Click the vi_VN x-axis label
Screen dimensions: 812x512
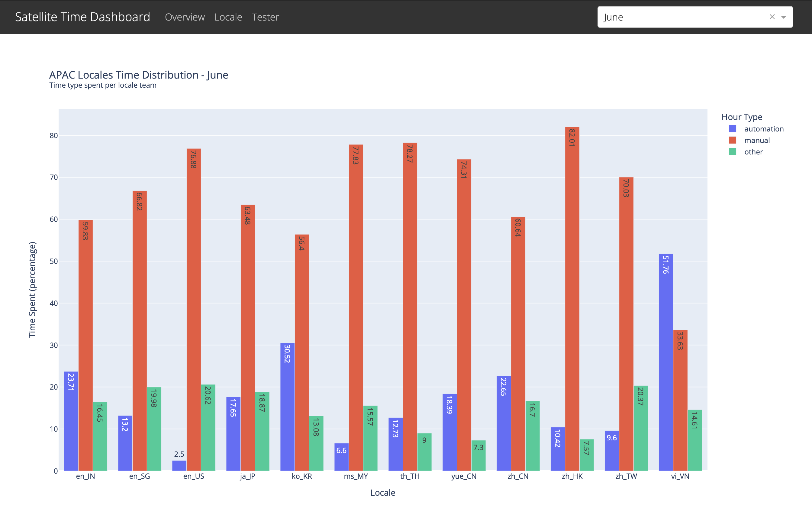pyautogui.click(x=680, y=476)
